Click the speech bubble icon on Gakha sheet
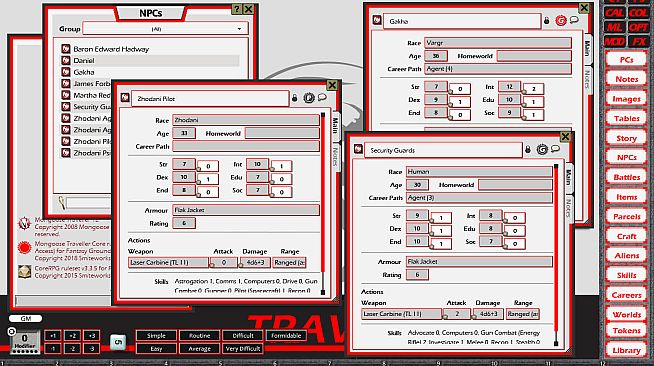The width and height of the screenshot is (654, 366). point(574,20)
